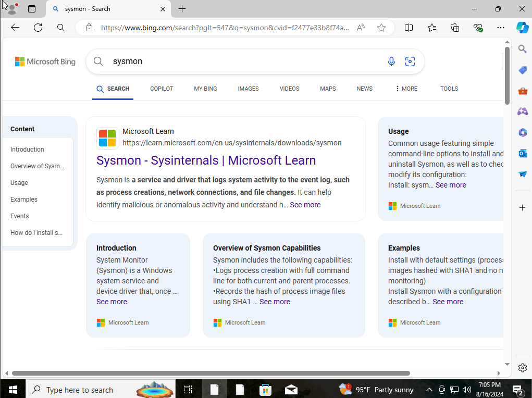
Task: Add a sidebar app with plus
Action: tap(523, 207)
